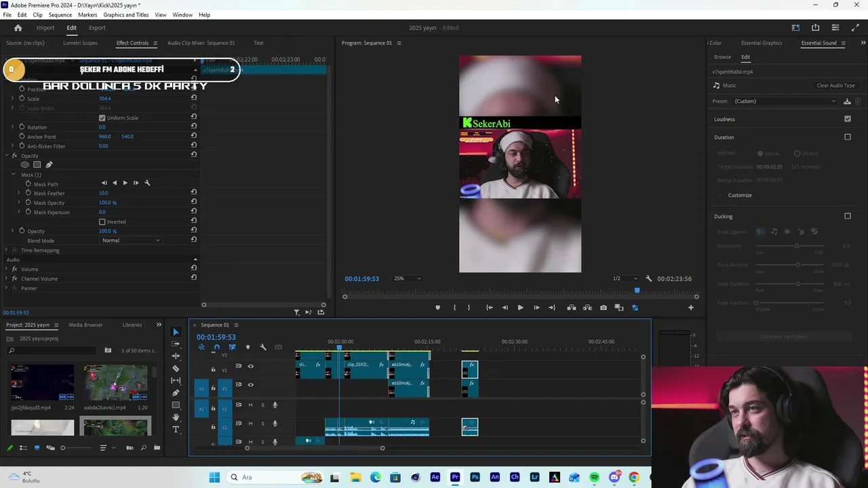Solo track A2 with the S button
The height and width of the screenshot is (488, 868).
pos(263,424)
